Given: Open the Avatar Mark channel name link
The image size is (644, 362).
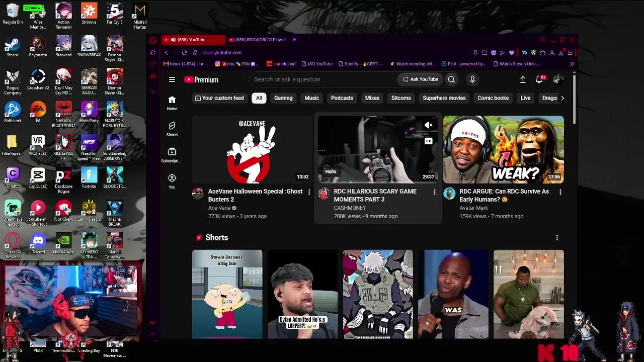Looking at the screenshot, I should pos(474,208).
